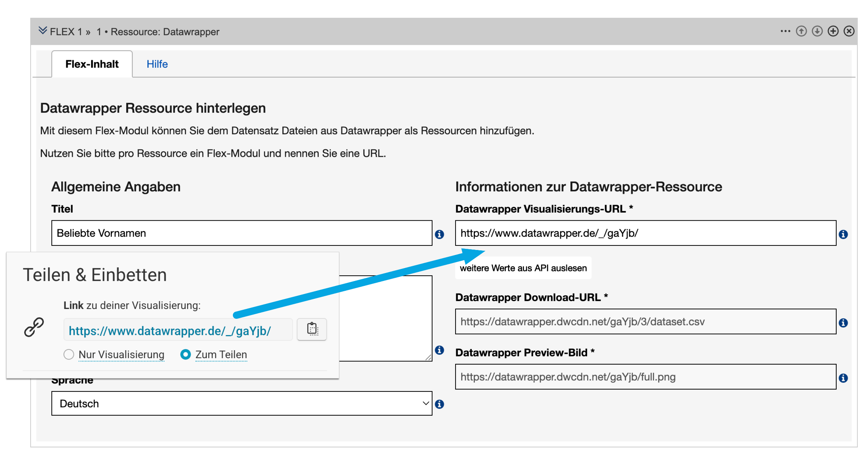
Task: Select the Nur Visualisierung option
Action: pos(68,355)
